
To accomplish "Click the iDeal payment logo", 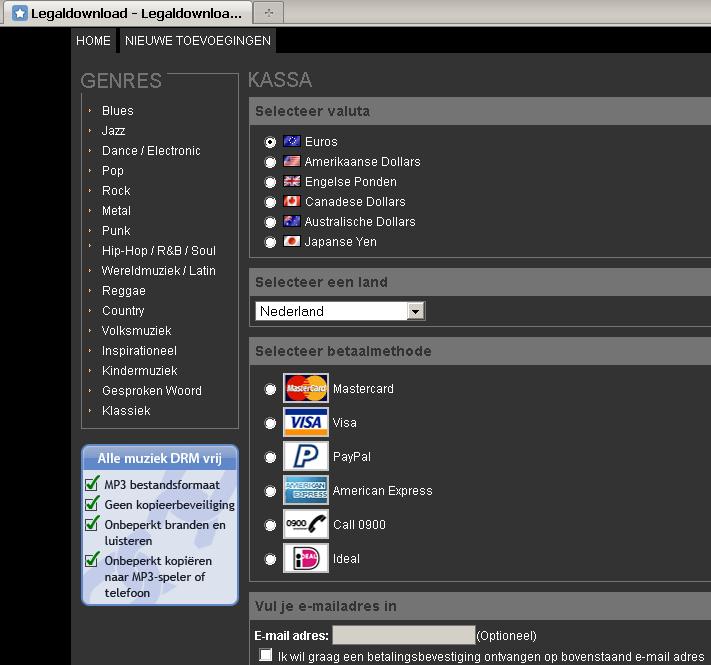I will (306, 558).
